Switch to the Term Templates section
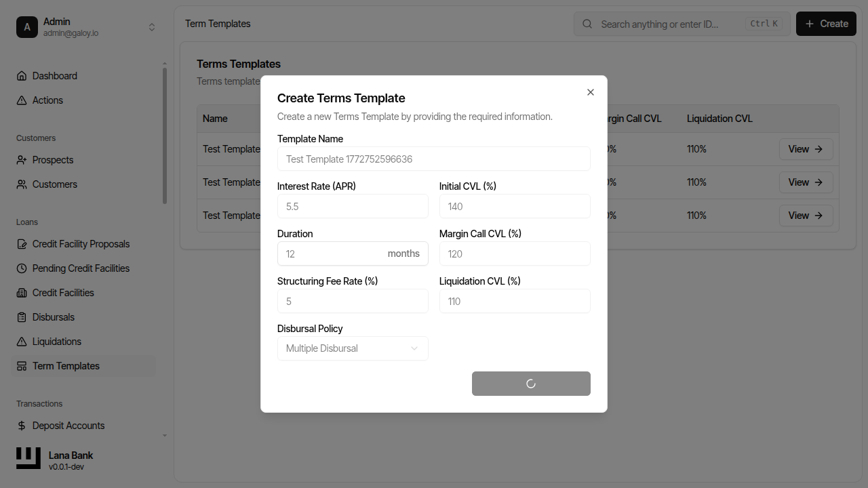This screenshot has width=868, height=488. point(66,365)
